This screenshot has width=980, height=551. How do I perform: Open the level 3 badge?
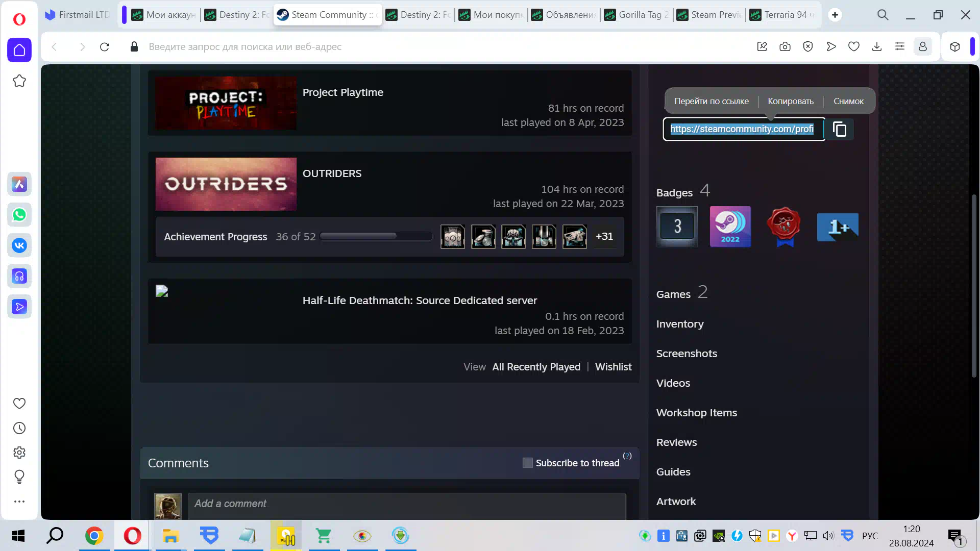point(677,227)
